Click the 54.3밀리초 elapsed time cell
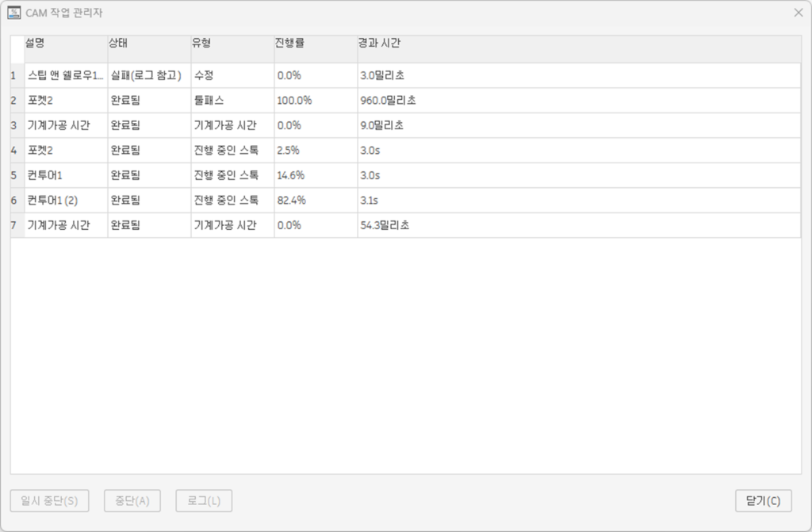This screenshot has width=812, height=532. point(579,225)
